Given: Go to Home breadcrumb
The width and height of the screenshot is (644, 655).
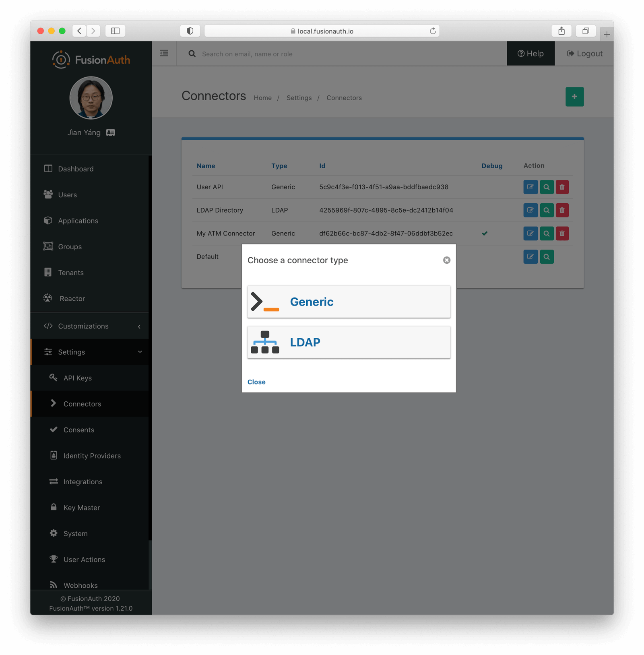Looking at the screenshot, I should [262, 98].
